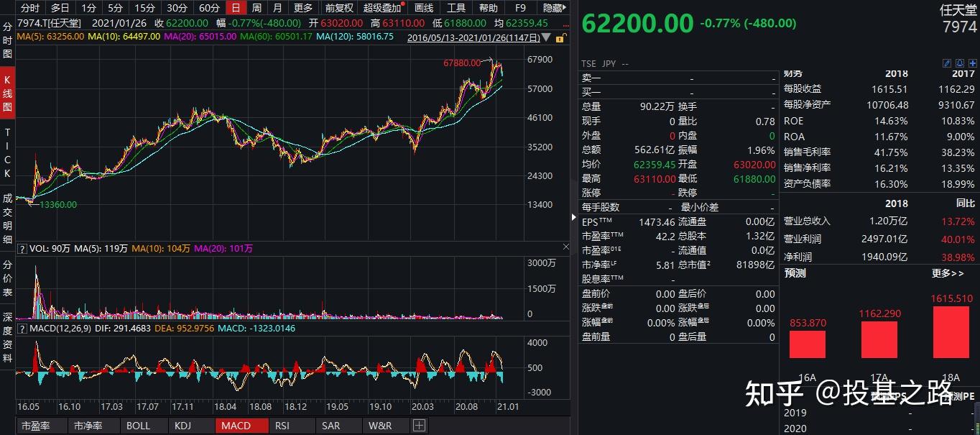Viewport: 980px width, 435px height.
Task: Open the 前复权 adjustment dropdown
Action: (x=338, y=8)
